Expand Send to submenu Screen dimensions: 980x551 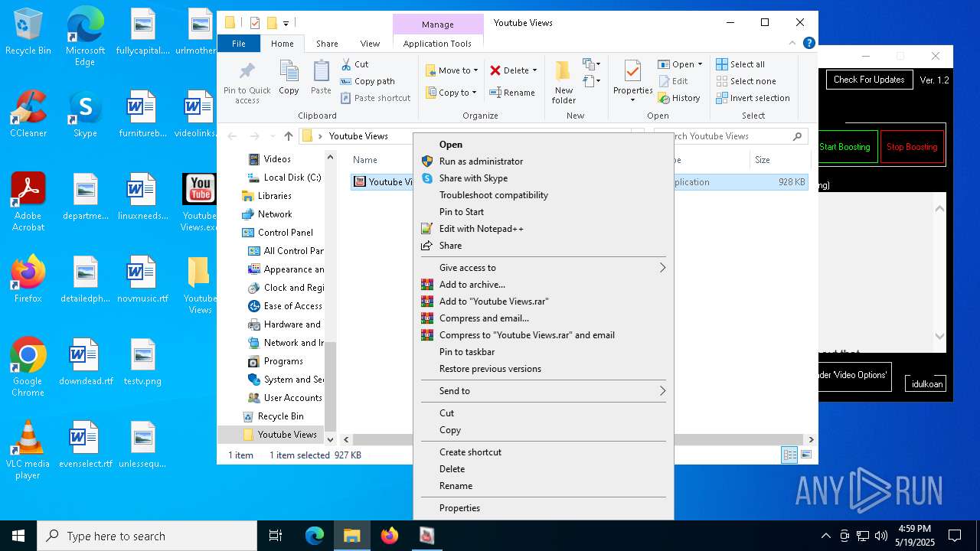[544, 391]
